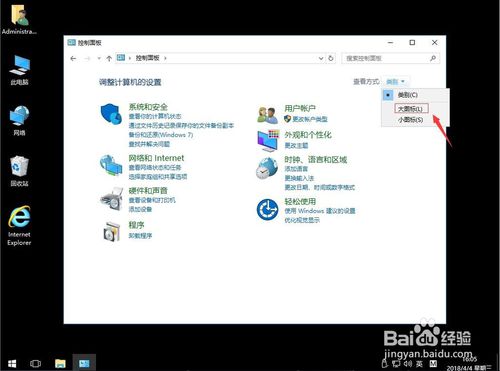This screenshot has width=500, height=371.
Task: Open 外观和个性化 heading link
Action: coord(308,135)
